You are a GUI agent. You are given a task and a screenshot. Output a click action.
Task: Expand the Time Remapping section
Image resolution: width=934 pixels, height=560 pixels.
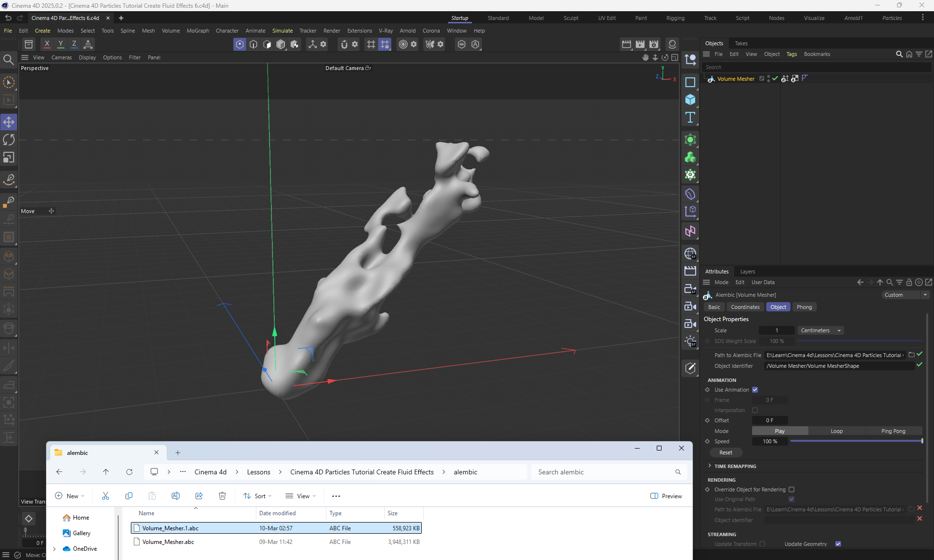pos(735,466)
